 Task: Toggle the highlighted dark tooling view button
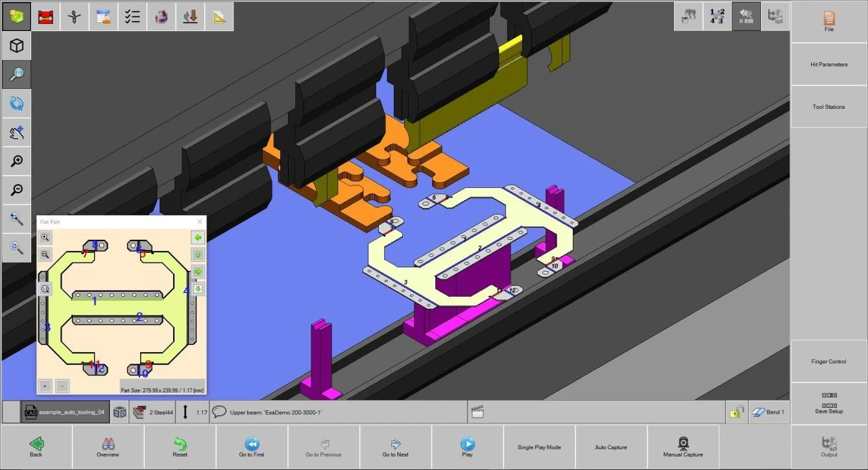click(746, 16)
